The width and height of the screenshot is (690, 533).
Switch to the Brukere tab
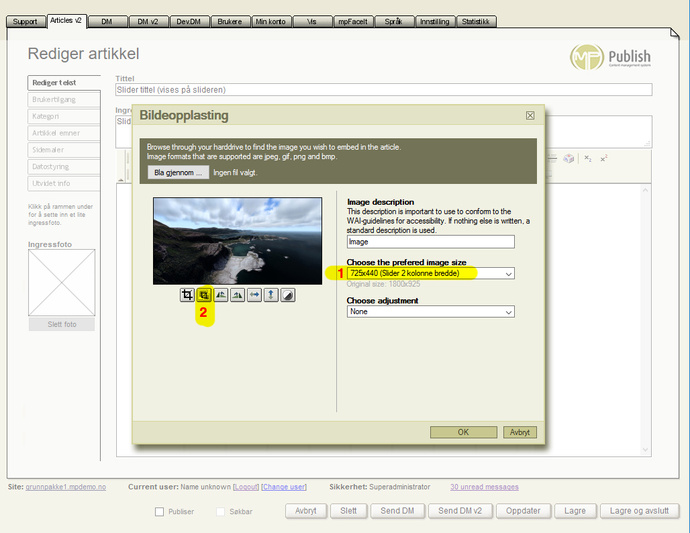(228, 21)
